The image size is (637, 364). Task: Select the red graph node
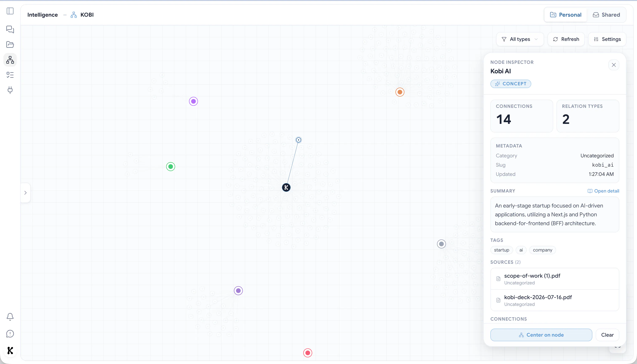308,353
